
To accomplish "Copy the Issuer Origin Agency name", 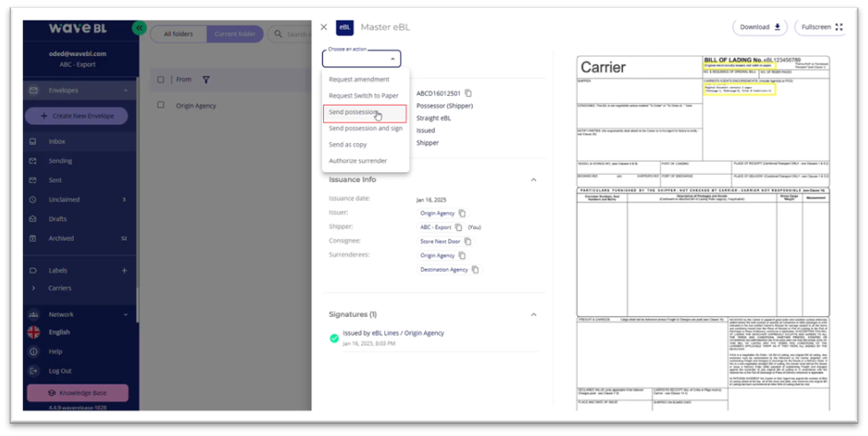I will 462,213.
